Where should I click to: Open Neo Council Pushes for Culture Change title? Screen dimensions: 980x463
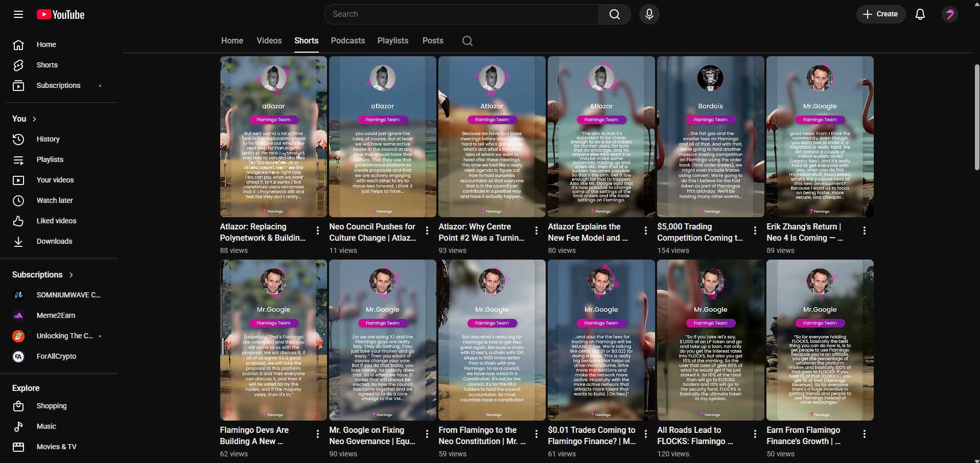[372, 233]
